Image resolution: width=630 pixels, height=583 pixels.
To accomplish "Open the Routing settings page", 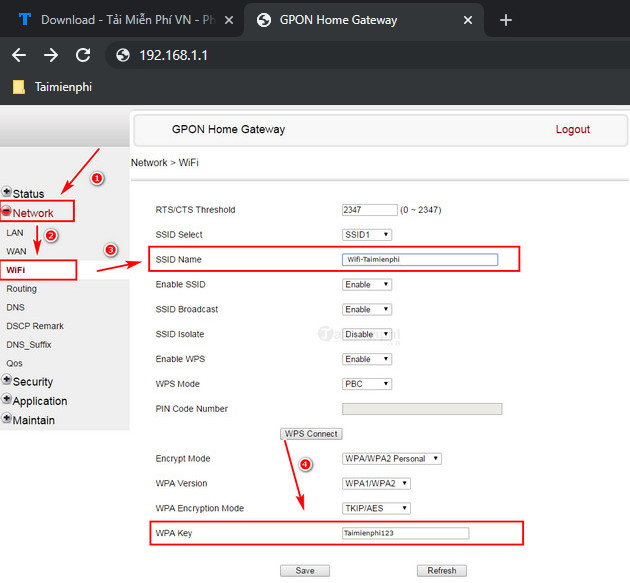I will point(21,288).
